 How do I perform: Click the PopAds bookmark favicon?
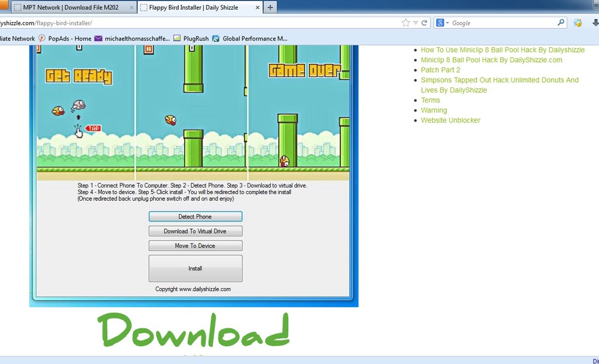tap(42, 38)
